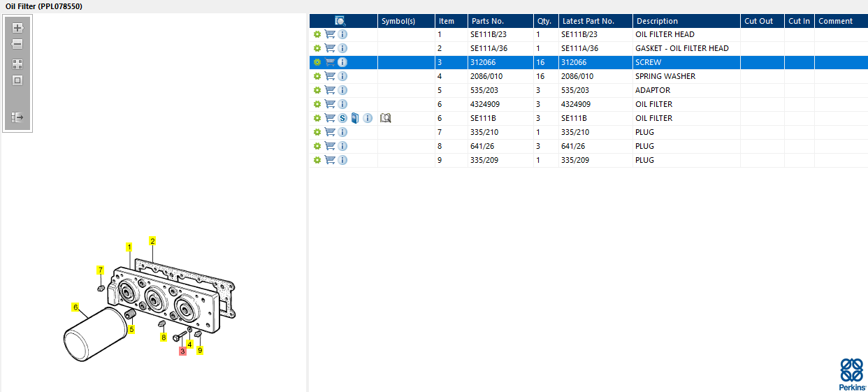The height and width of the screenshot is (392, 868).
Task: Add SE111B/23 oil filter head to cart
Action: coord(330,34)
